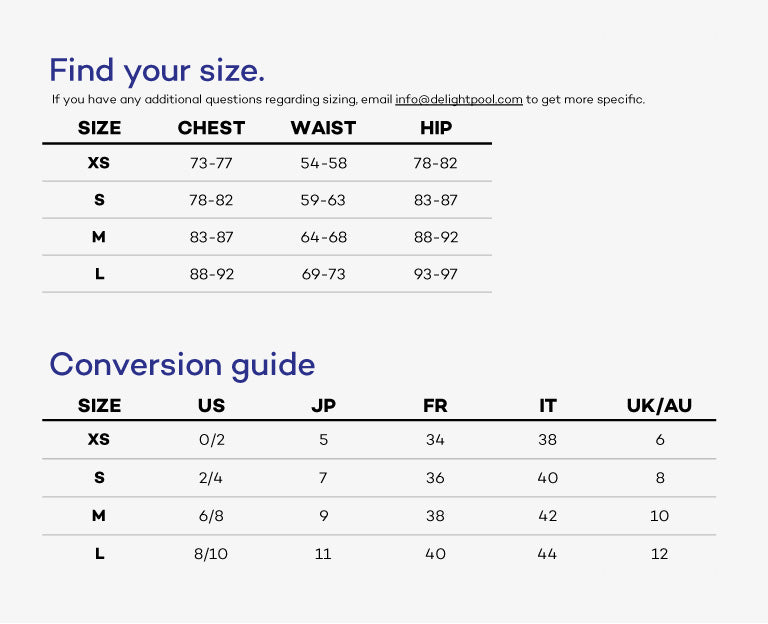Click the "Conversion guide" heading
Image resolution: width=768 pixels, height=624 pixels.
click(x=182, y=365)
